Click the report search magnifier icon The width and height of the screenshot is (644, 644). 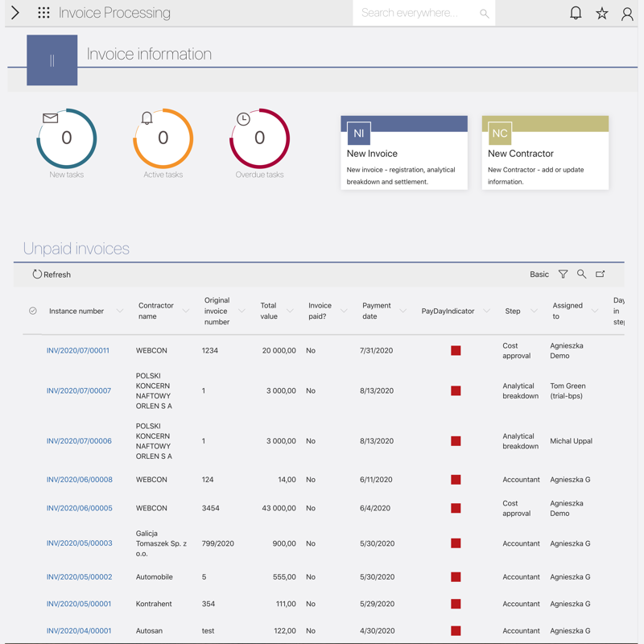[x=581, y=275]
